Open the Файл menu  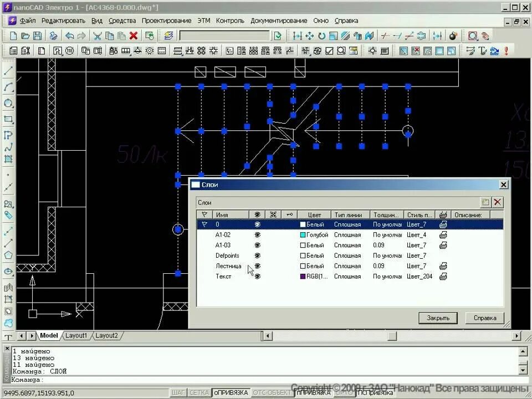tap(28, 21)
